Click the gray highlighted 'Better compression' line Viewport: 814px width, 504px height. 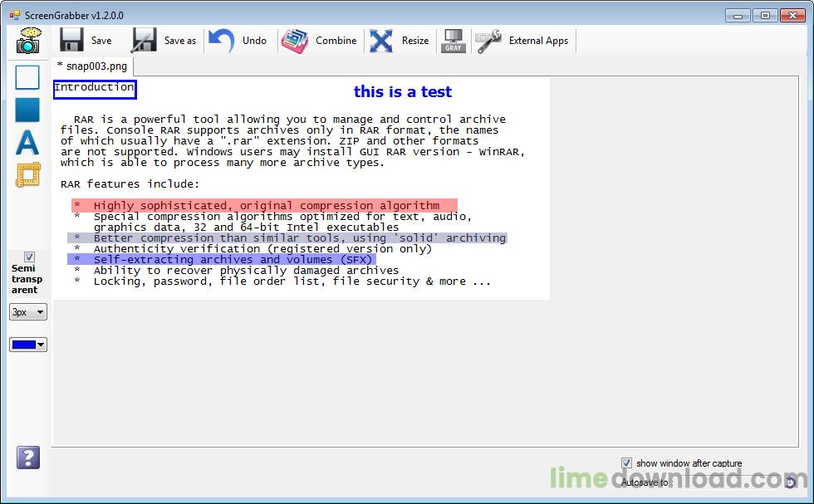(x=287, y=238)
